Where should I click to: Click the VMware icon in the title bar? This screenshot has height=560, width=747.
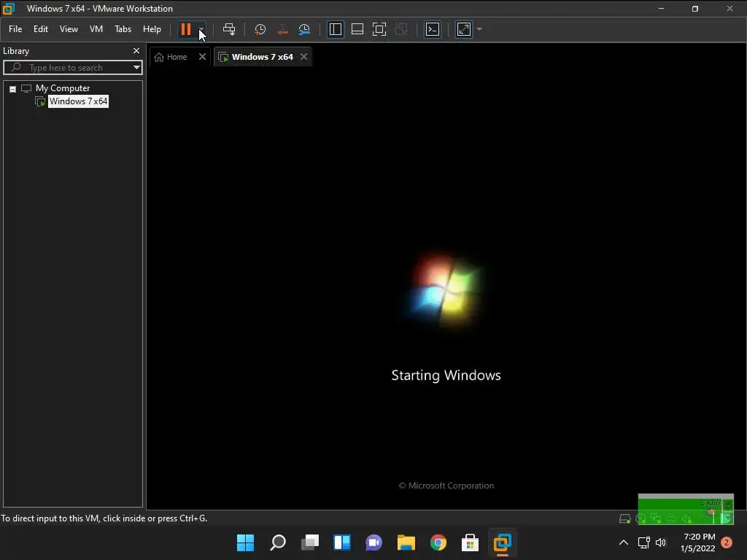(9, 9)
